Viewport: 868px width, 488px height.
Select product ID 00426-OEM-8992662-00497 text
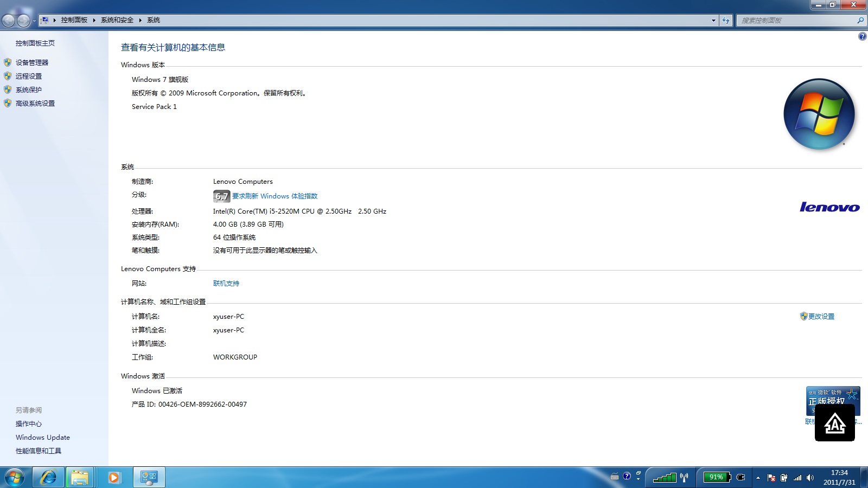click(202, 404)
